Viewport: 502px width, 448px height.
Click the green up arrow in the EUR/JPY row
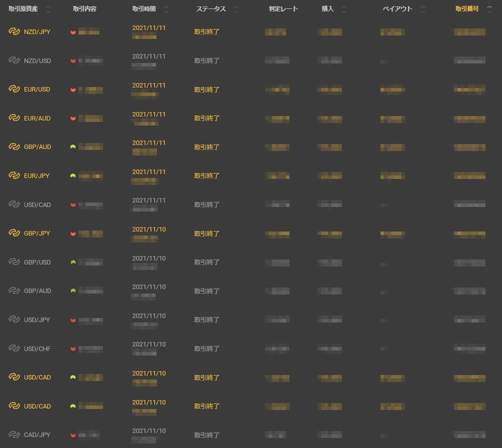point(73,176)
